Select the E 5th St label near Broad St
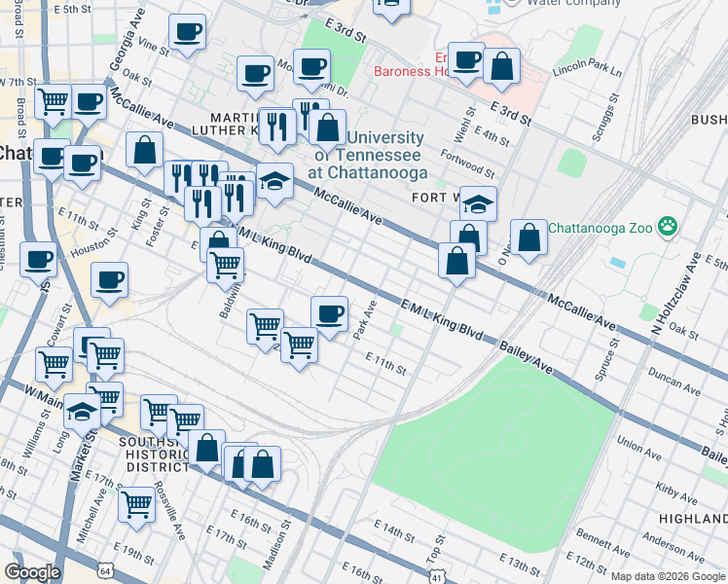This screenshot has height=584, width=728. point(73,10)
